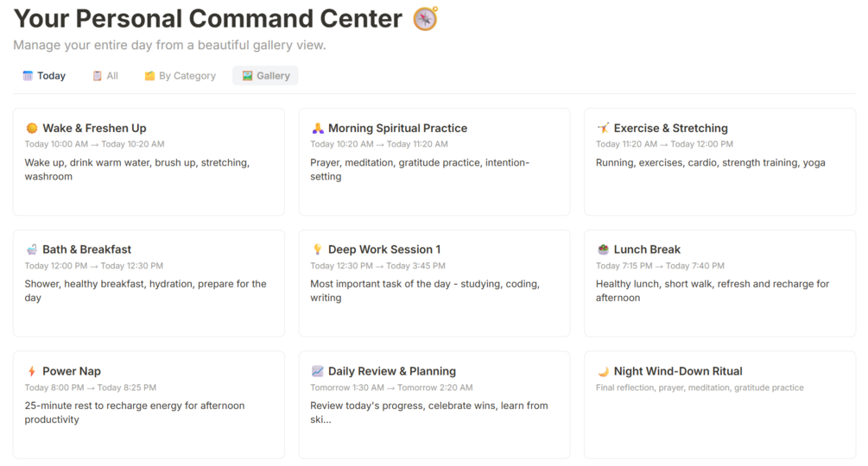The height and width of the screenshot is (466, 868).
Task: Click the Deep Work Session 1 time range
Action: pos(375,266)
